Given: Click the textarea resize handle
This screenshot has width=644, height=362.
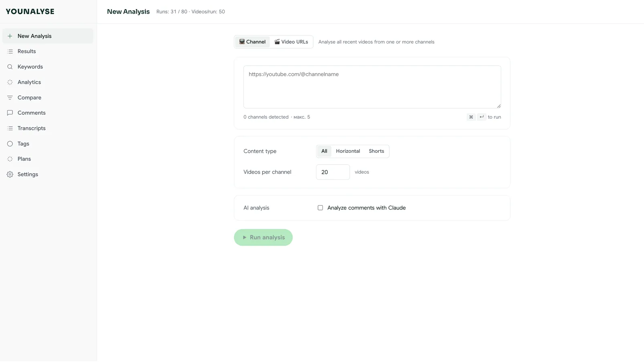Looking at the screenshot, I should pyautogui.click(x=499, y=106).
